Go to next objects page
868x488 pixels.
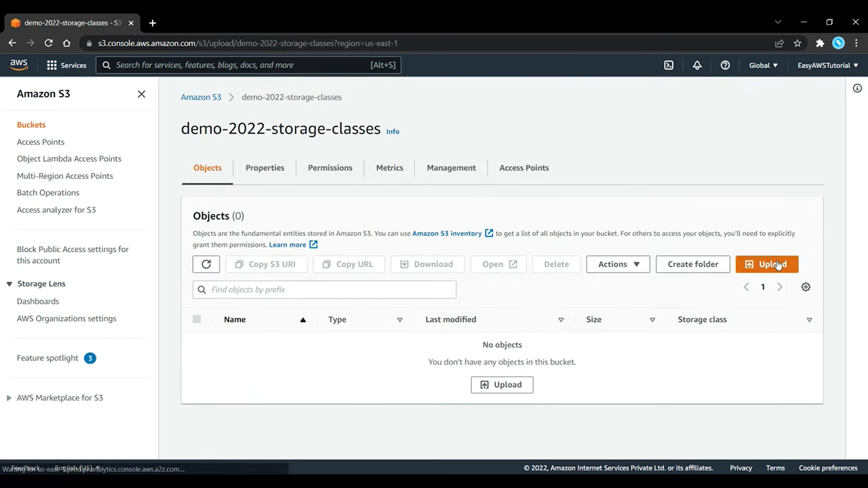pos(780,287)
